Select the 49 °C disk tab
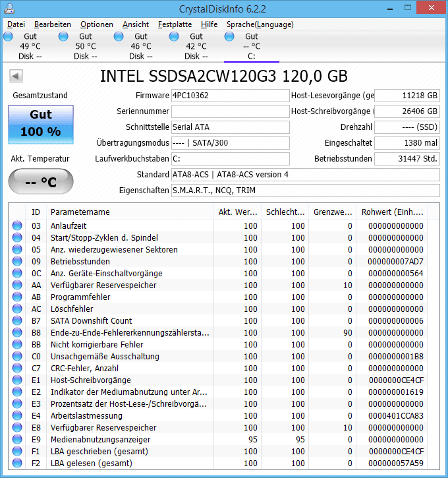This screenshot has width=448, height=478. coord(30,46)
